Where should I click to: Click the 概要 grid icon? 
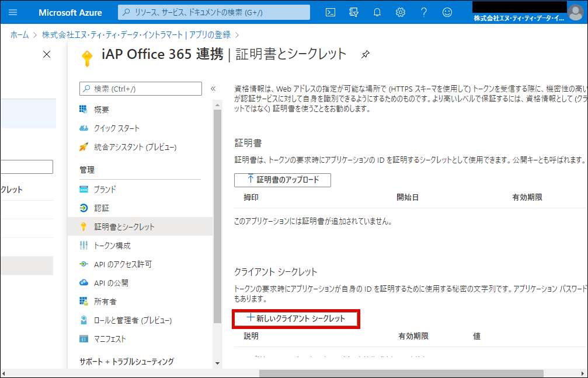coord(83,109)
